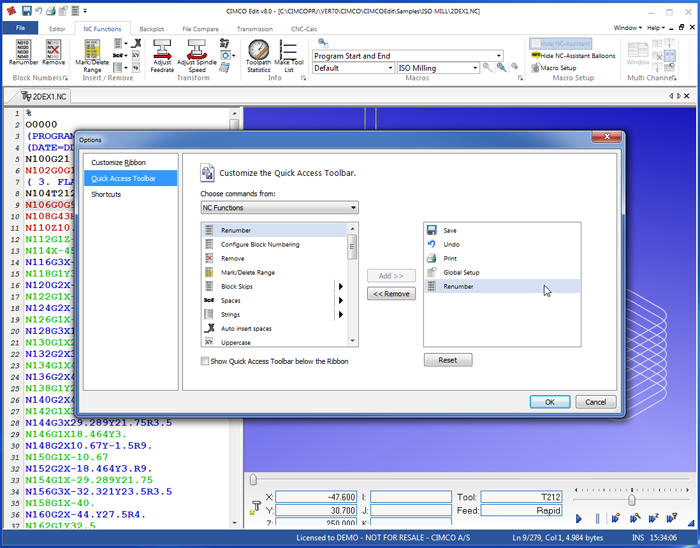Select the 2DEX1.NC document tab
Image resolution: width=700 pixels, height=548 pixels.
tap(44, 96)
